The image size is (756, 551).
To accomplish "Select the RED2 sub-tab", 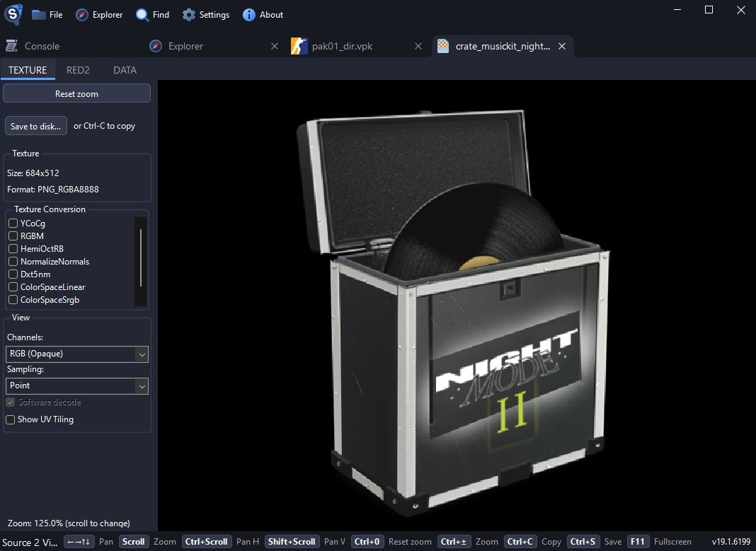I will pyautogui.click(x=78, y=70).
